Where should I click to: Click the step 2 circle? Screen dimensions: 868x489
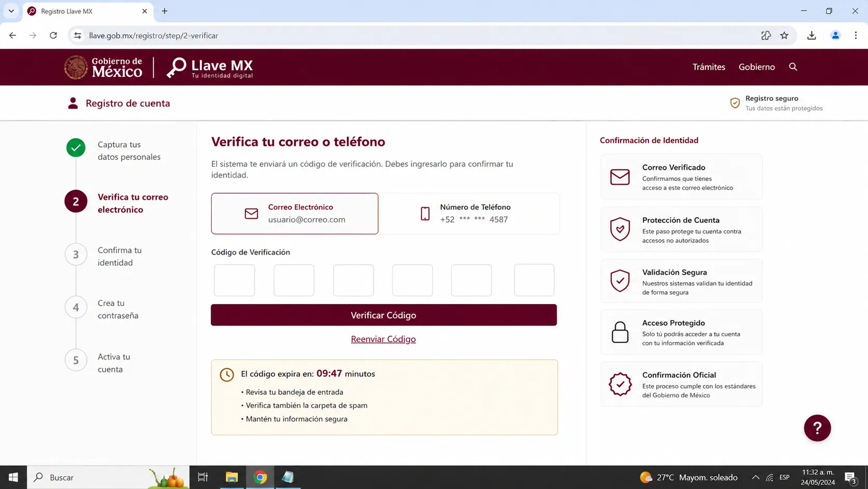pyautogui.click(x=76, y=202)
